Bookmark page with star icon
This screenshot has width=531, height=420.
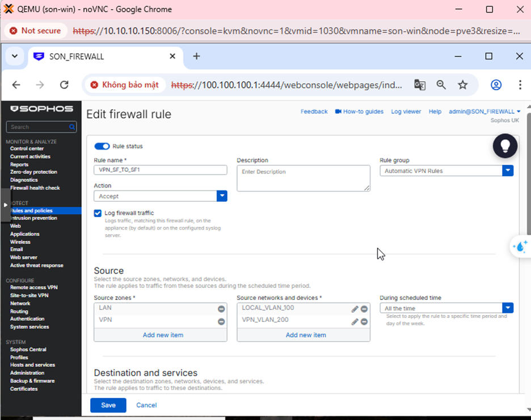pos(463,84)
